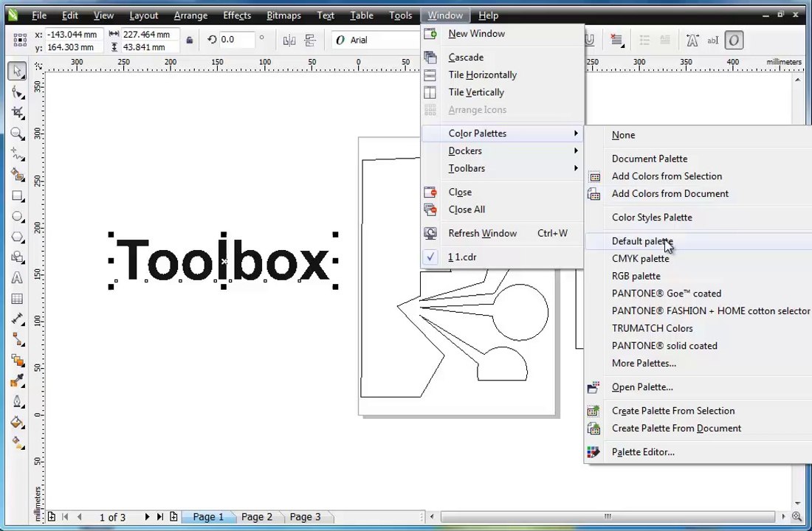Image resolution: width=812 pixels, height=531 pixels.
Task: Switch to Page 3 tab
Action: [x=305, y=517]
